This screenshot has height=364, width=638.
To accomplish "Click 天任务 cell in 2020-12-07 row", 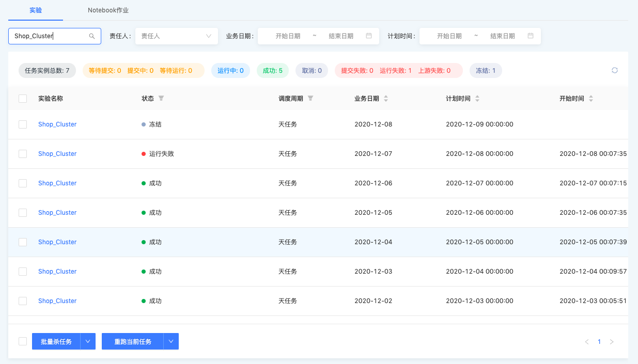I will pyautogui.click(x=288, y=154).
